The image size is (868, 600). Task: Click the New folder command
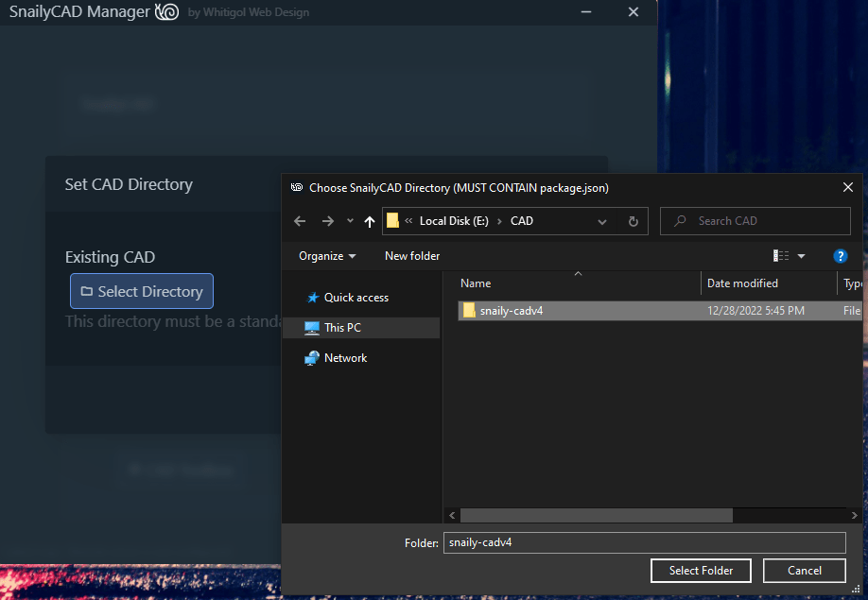(411, 255)
